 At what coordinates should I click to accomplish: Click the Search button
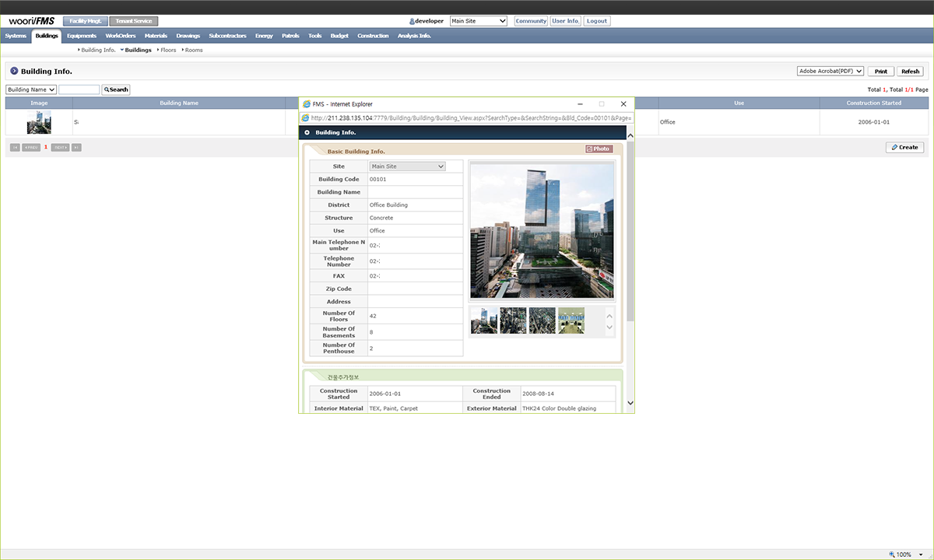coord(116,89)
